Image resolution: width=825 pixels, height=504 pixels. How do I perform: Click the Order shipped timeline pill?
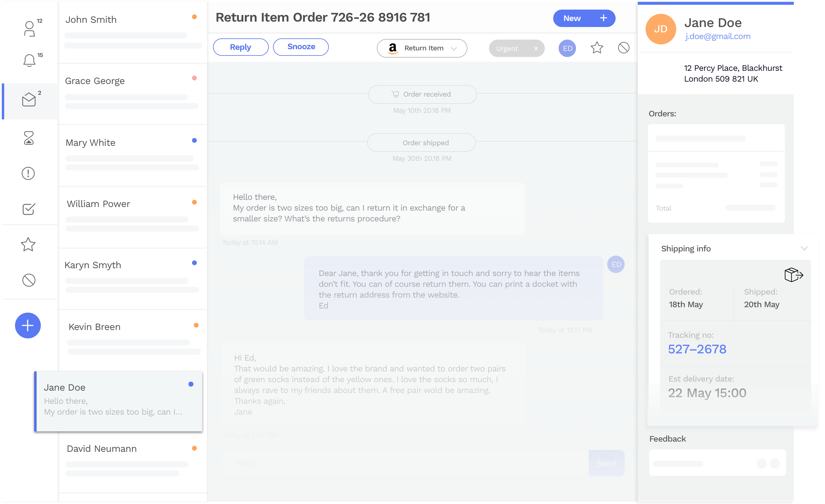click(x=422, y=143)
